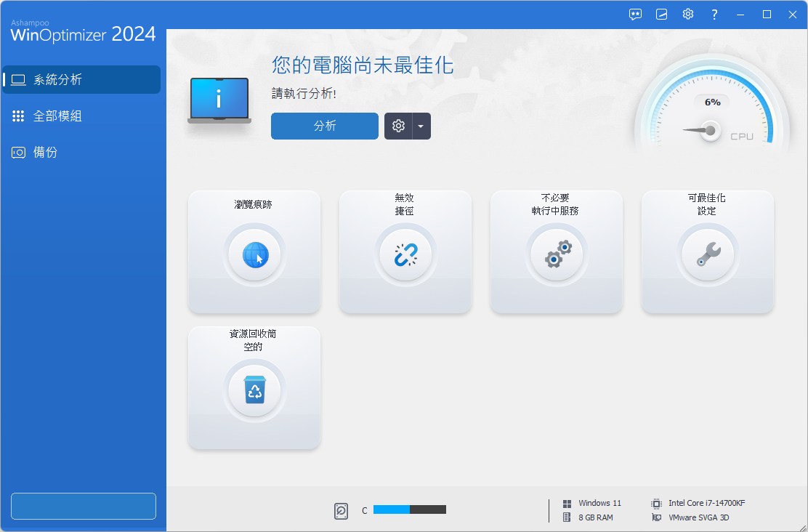Start the 分析 analysis button
808x532 pixels.
click(x=325, y=126)
